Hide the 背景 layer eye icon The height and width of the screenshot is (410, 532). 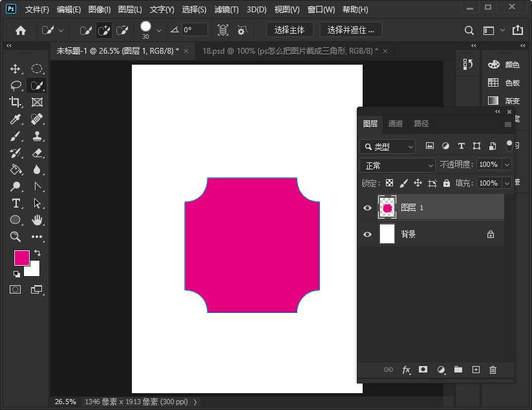click(367, 234)
